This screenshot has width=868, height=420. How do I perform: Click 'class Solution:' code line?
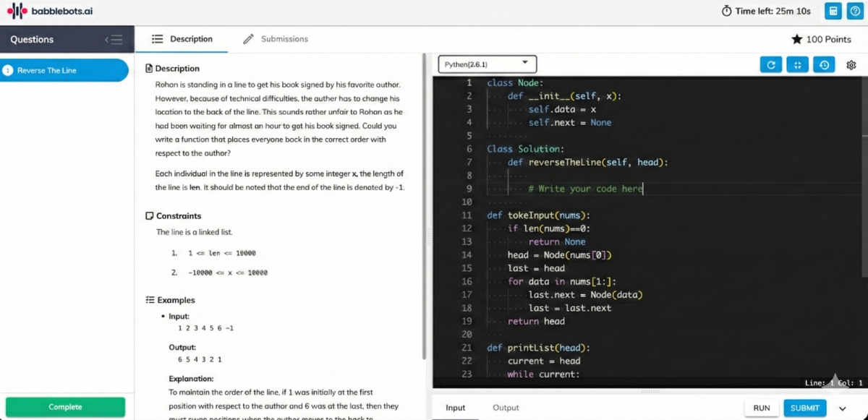click(x=525, y=149)
